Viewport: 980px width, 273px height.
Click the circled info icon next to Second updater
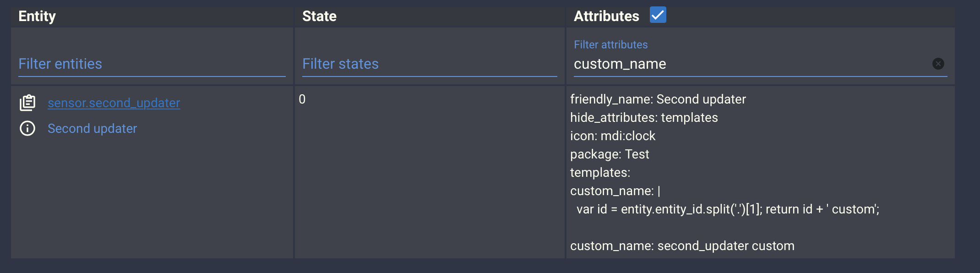click(x=27, y=128)
